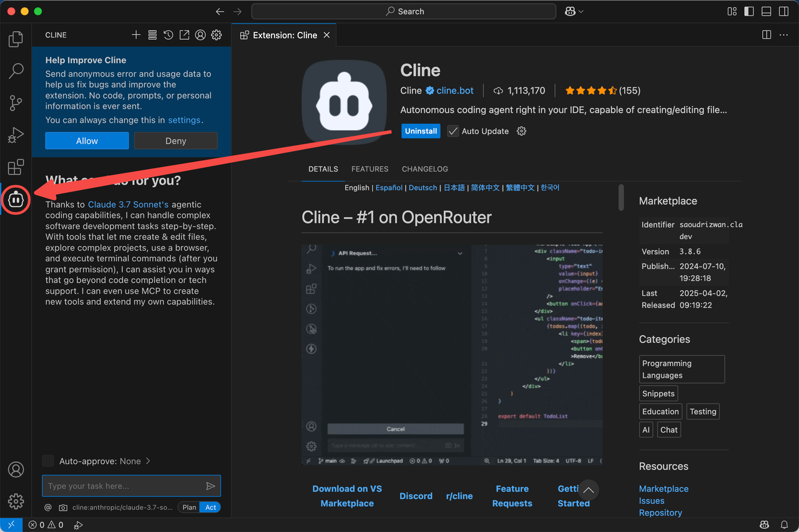This screenshot has width=799, height=532.
Task: Open the extension's manage gear next to Auto Update
Action: click(521, 131)
